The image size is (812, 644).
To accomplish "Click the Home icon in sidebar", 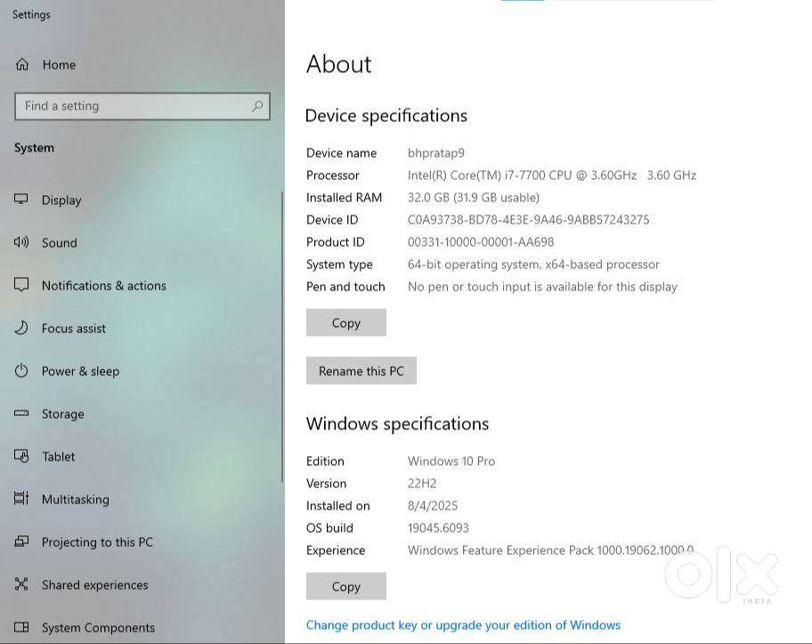I will [x=23, y=65].
